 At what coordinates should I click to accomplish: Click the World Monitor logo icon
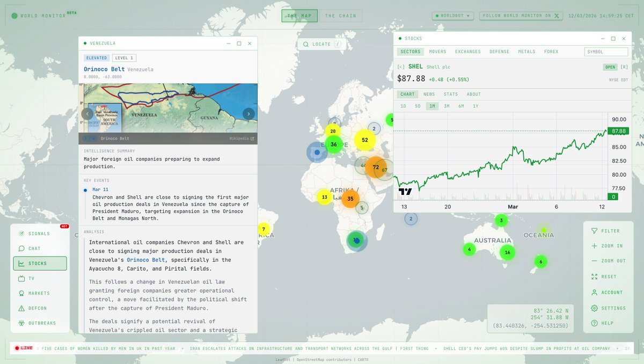coord(13,16)
